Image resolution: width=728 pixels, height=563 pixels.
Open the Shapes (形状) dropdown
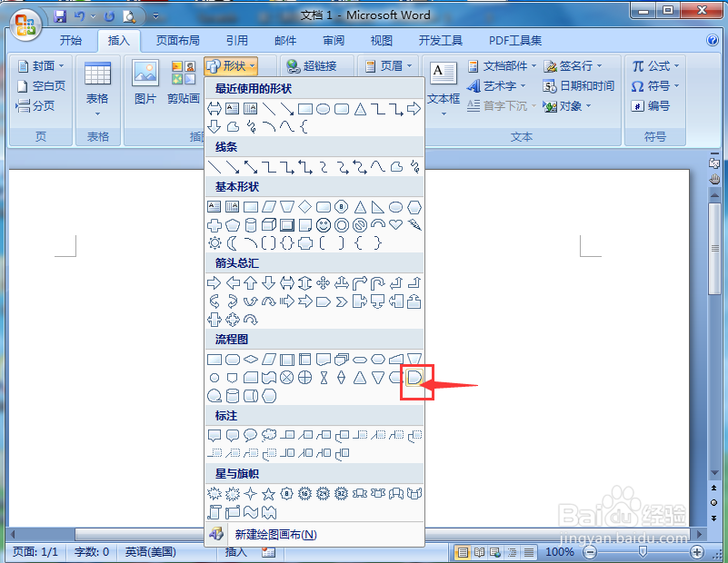pyautogui.click(x=231, y=66)
